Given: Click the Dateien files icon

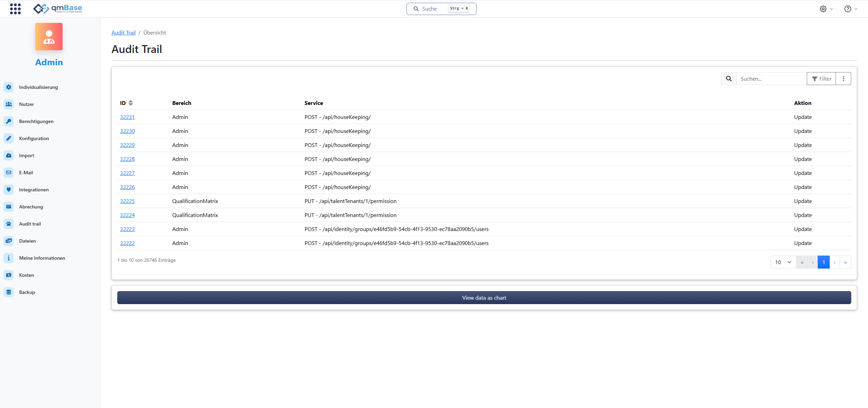Looking at the screenshot, I should click(9, 241).
